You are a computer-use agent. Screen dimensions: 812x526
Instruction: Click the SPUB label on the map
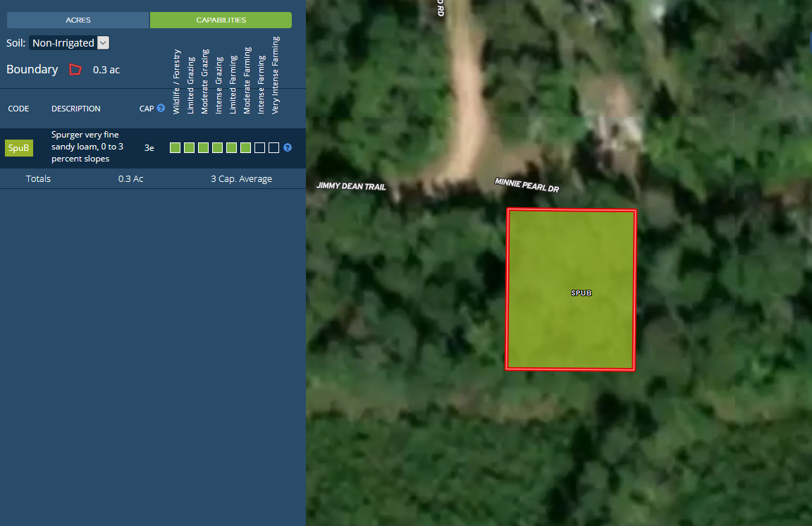(x=582, y=293)
